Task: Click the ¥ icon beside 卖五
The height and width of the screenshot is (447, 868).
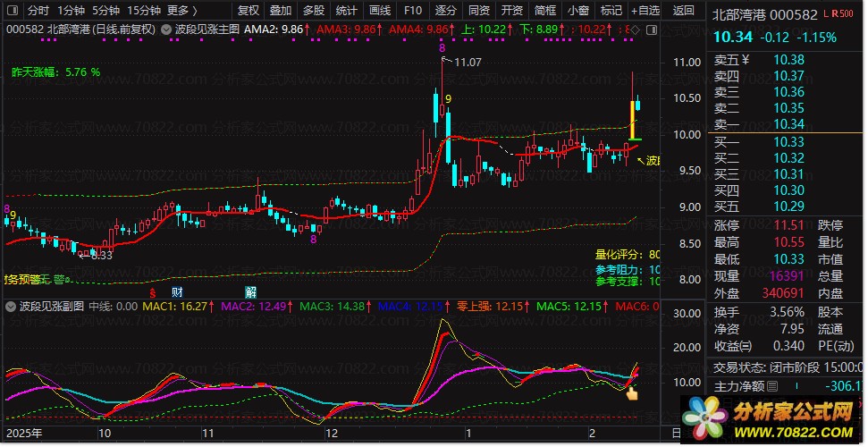Action: click(746, 59)
